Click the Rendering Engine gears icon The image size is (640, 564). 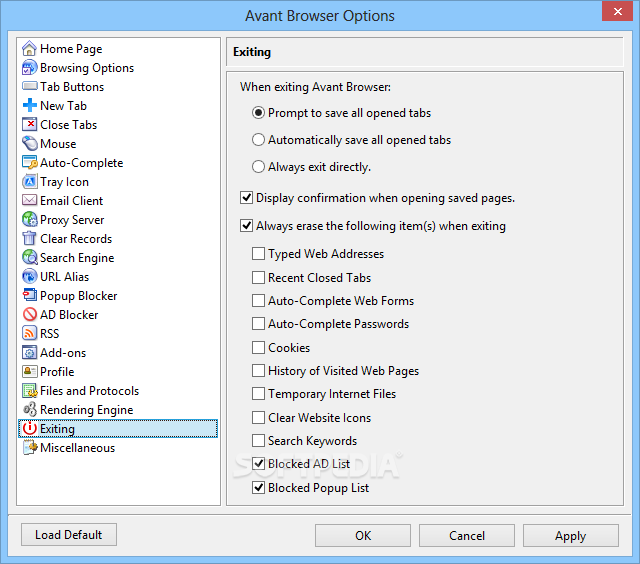[29, 409]
